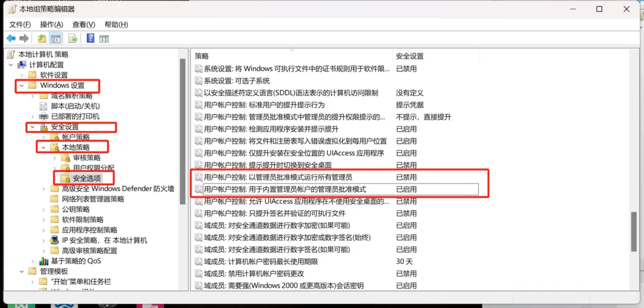Open the 查看(V) menu
Image resolution: width=644 pixels, height=308 pixels.
coord(84,24)
